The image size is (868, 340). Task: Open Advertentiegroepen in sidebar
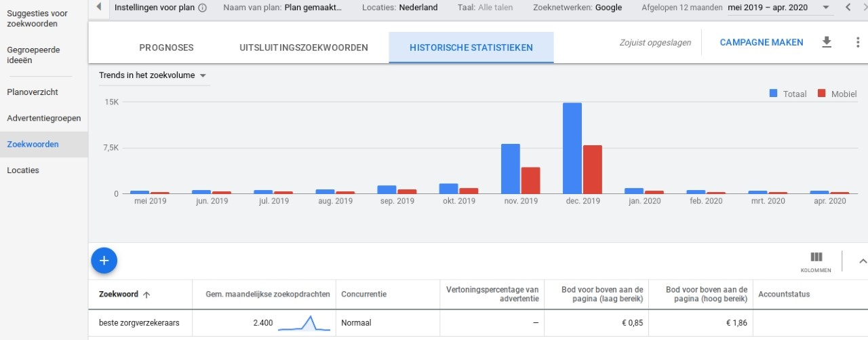44,118
